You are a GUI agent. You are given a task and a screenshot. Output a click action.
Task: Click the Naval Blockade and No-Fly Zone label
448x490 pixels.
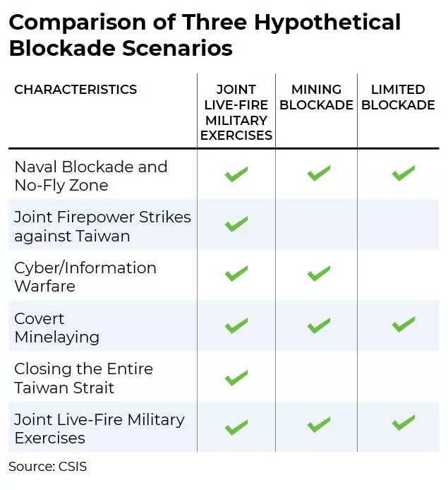91,176
